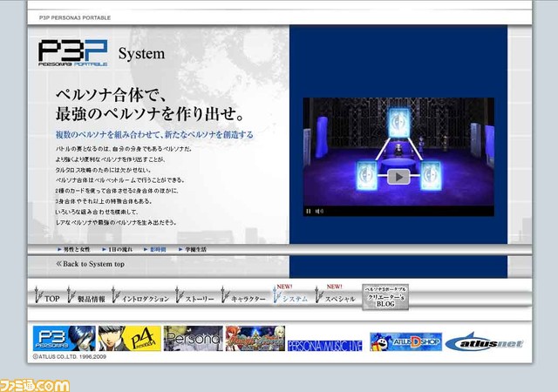Play the persona fusion video

398,177
